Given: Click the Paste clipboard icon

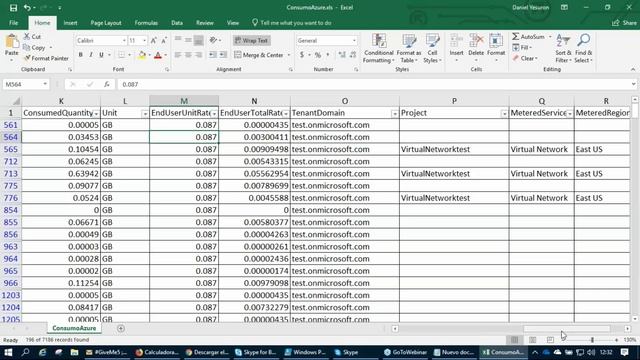Looking at the screenshot, I should pos(11,42).
